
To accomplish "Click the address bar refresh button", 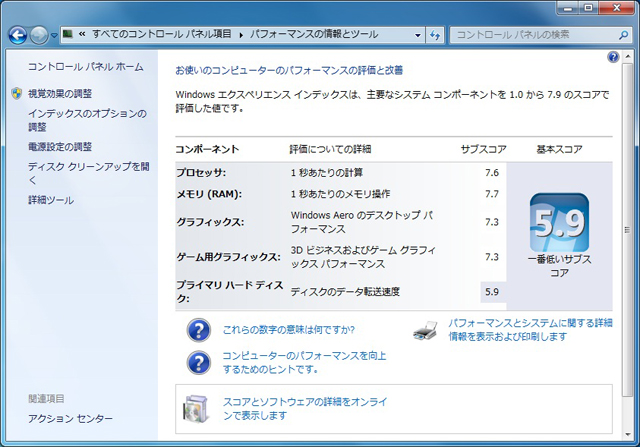I will click(435, 35).
